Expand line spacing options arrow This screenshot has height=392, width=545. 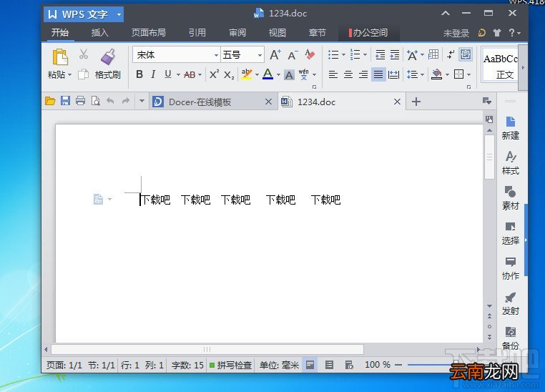click(x=422, y=74)
